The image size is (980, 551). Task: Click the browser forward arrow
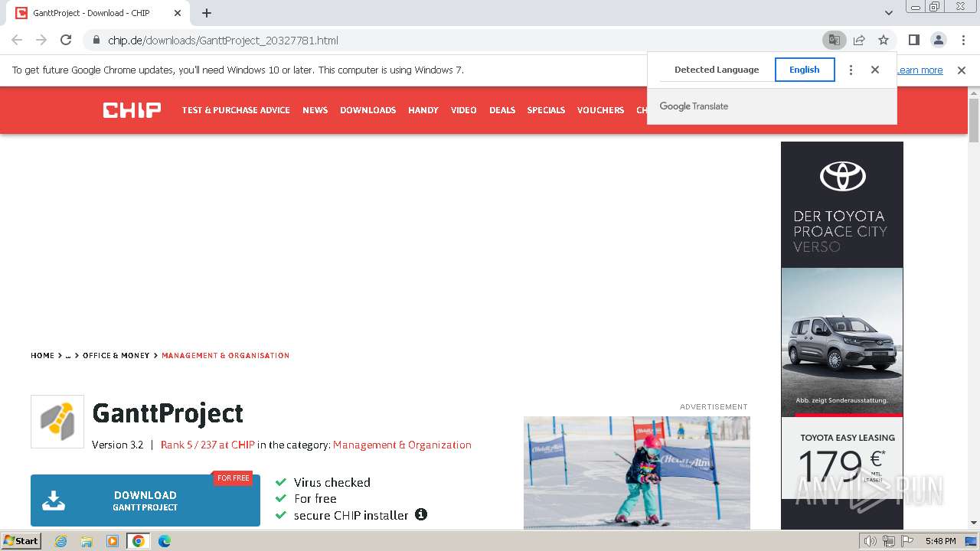41,40
